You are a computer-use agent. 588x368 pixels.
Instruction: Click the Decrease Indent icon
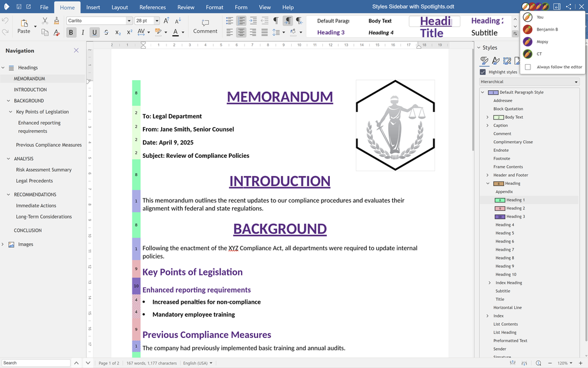click(x=265, y=21)
